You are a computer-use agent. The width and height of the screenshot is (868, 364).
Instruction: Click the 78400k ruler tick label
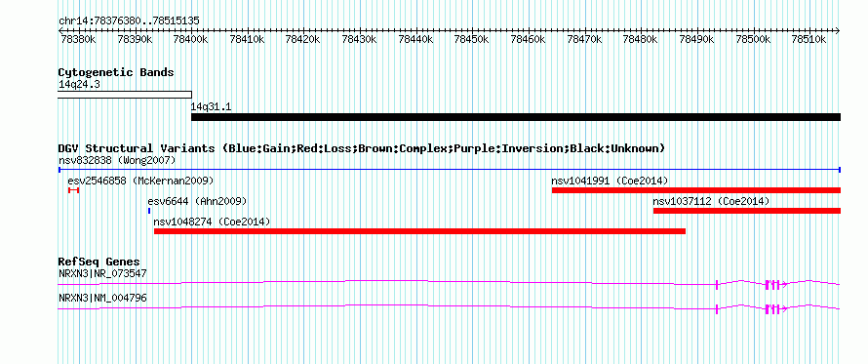190,39
